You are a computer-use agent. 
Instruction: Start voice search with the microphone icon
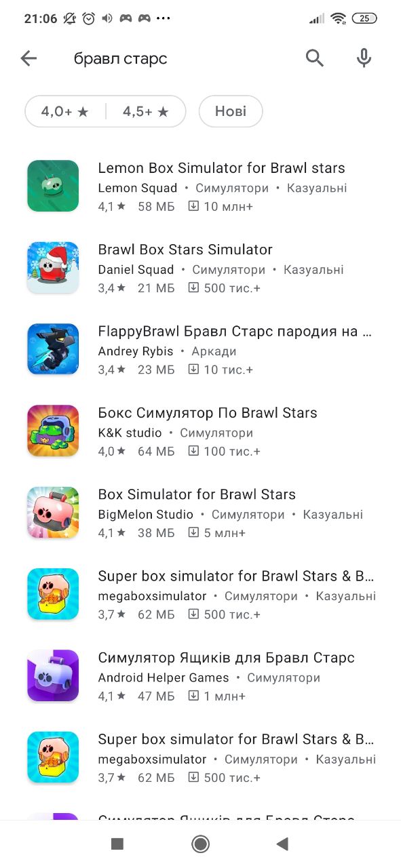[364, 59]
